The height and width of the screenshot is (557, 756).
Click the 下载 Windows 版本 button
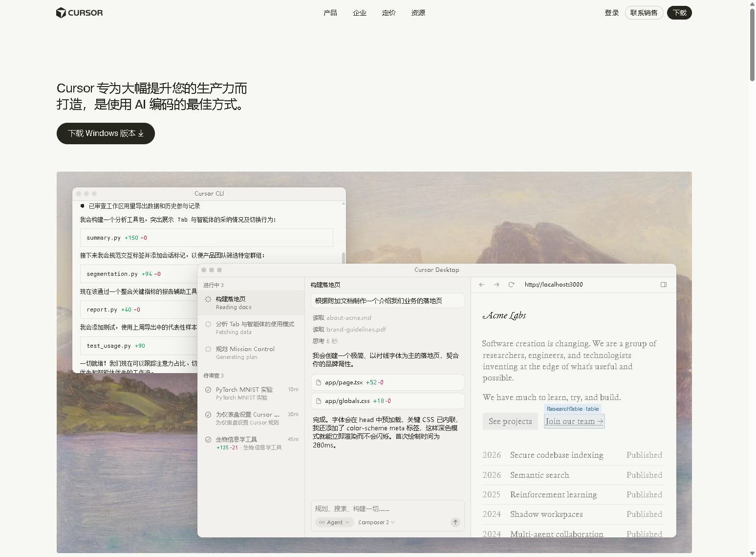click(x=106, y=134)
